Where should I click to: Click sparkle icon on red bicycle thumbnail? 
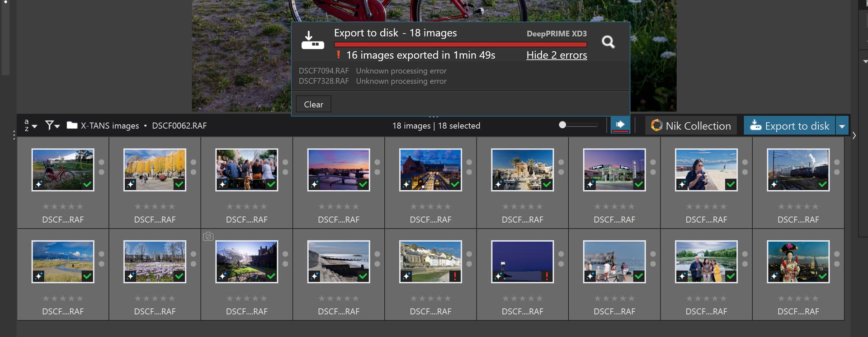39,184
